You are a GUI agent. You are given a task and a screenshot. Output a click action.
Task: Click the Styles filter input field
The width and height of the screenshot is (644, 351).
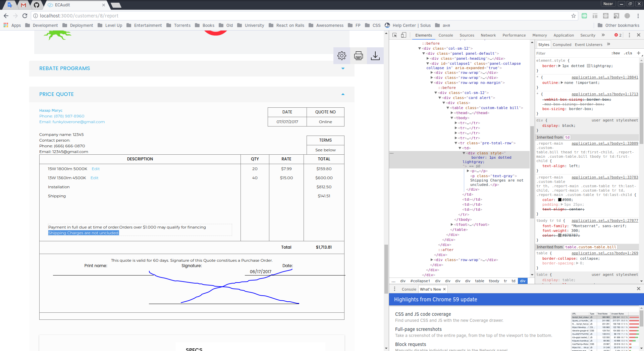tap(572, 53)
